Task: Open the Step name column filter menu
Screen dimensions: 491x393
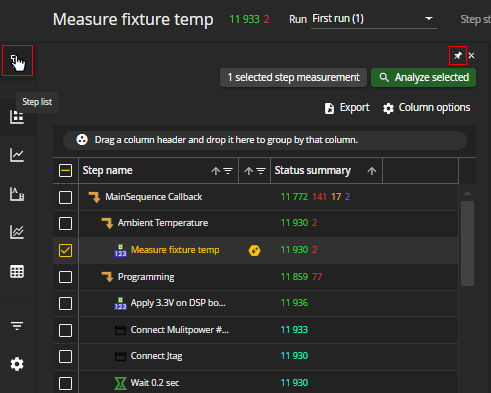Action: click(228, 171)
